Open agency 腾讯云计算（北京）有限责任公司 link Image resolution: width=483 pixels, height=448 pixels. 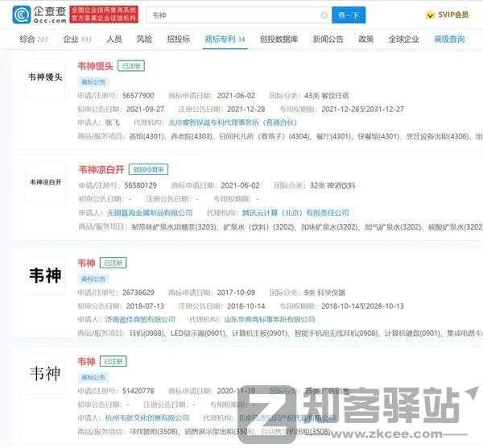tap(295, 213)
